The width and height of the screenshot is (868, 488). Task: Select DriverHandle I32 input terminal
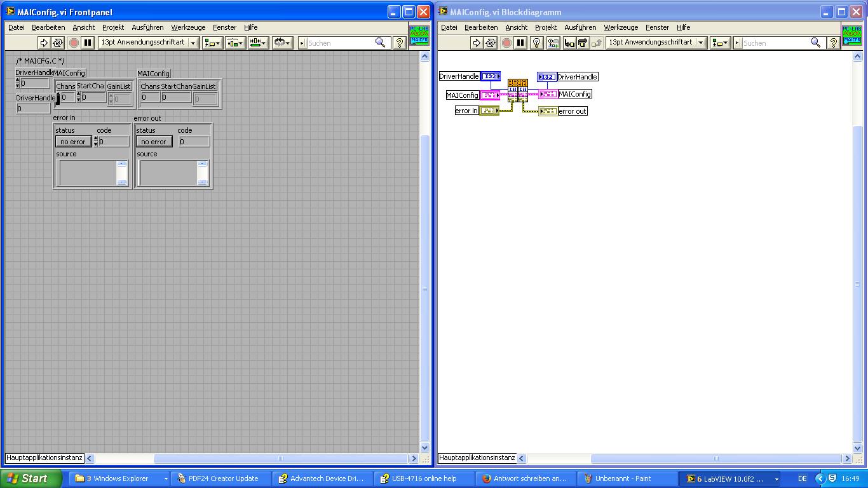pos(491,76)
